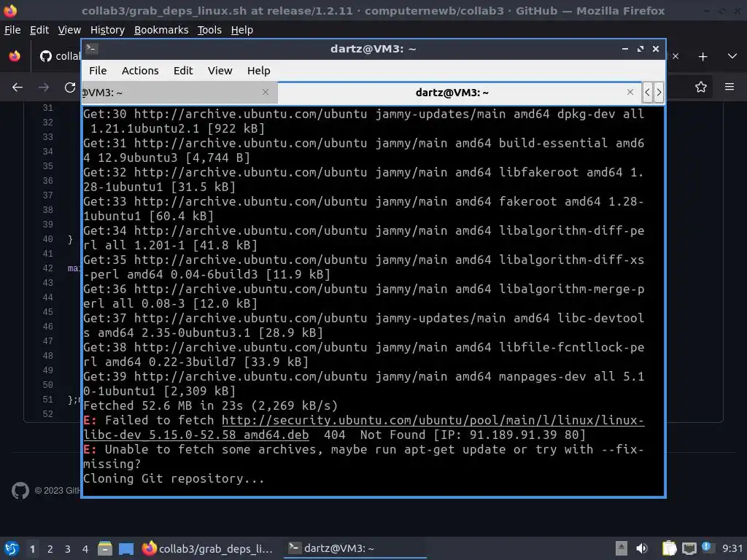The image size is (747, 560).
Task: Open the network status tray icon
Action: point(689,548)
